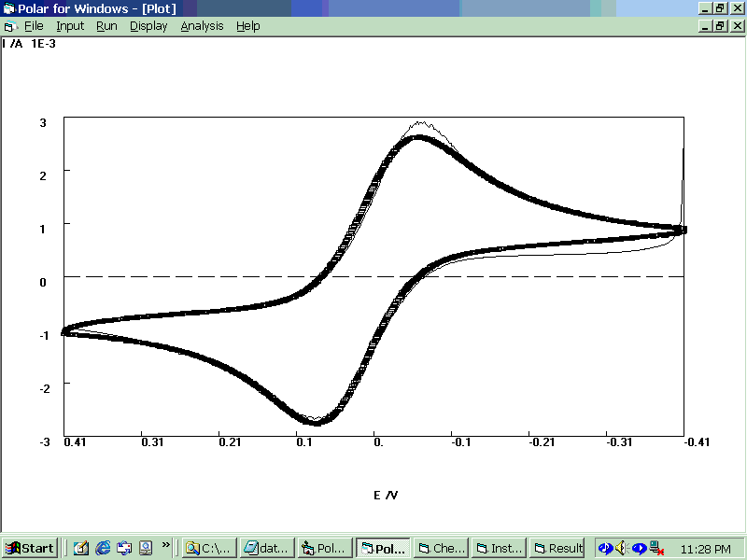Restore the inner Plot child window

click(720, 26)
